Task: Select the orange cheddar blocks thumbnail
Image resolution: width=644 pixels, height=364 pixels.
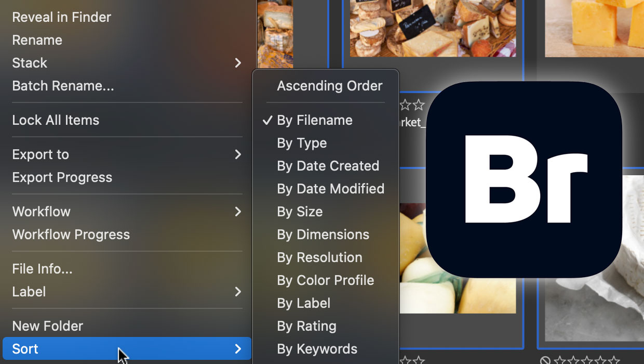Action: click(x=594, y=28)
